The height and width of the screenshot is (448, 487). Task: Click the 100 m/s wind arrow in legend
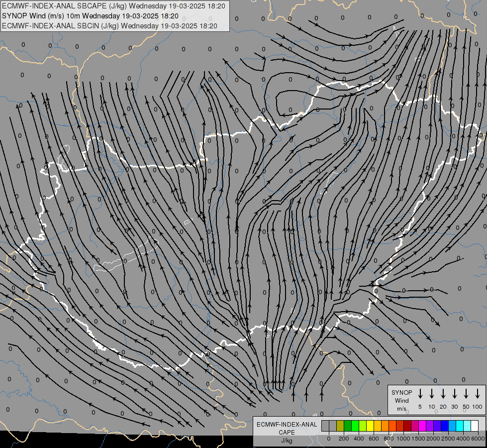(478, 394)
